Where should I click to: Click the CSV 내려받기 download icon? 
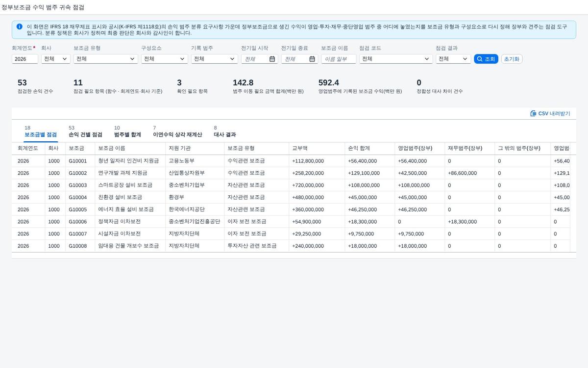[x=533, y=113]
